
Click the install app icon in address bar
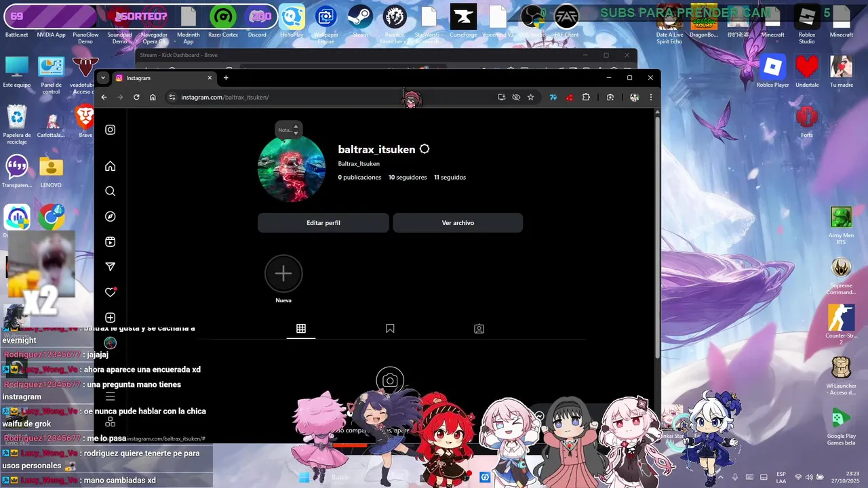(x=501, y=97)
